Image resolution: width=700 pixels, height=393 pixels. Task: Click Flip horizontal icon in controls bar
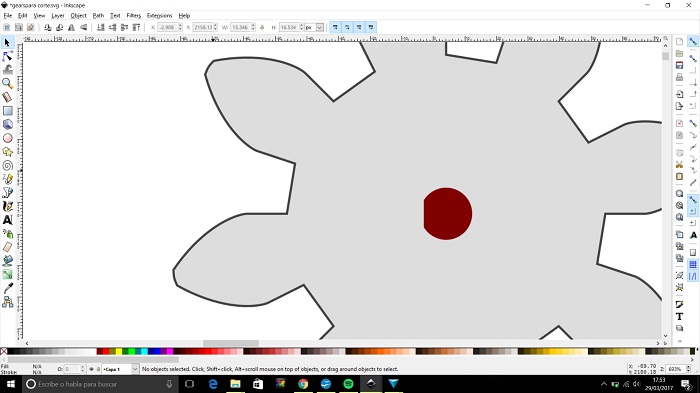pos(71,27)
